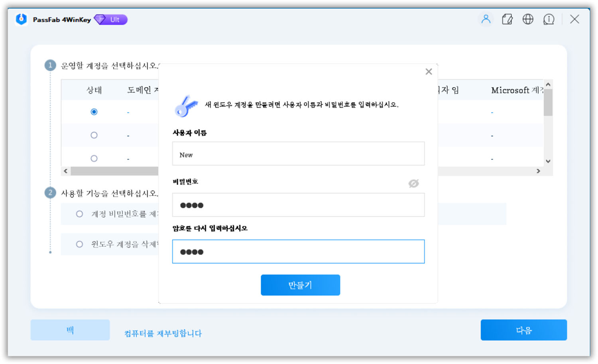This screenshot has width=598, height=364.
Task: Close the create account dialog
Action: coord(429,71)
